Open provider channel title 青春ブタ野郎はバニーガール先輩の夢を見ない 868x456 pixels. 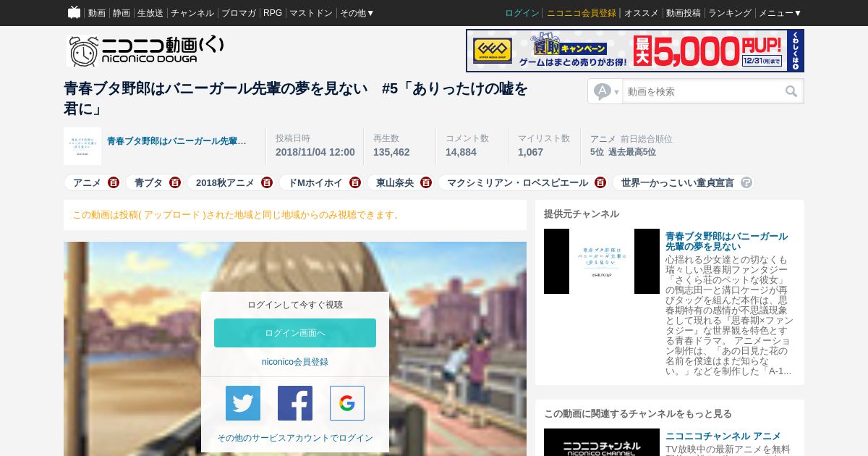(726, 242)
